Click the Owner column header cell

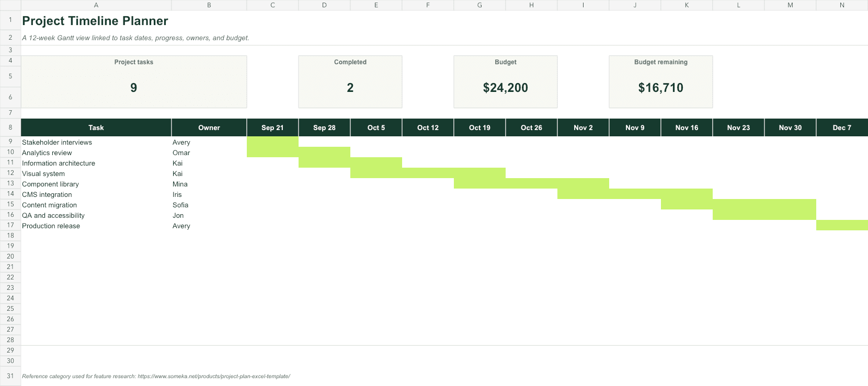(209, 127)
